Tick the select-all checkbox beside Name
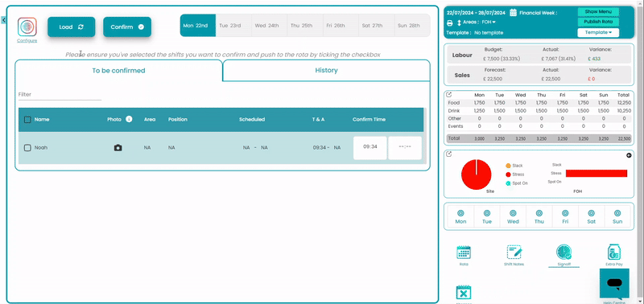The height and width of the screenshot is (304, 644). coord(27,120)
